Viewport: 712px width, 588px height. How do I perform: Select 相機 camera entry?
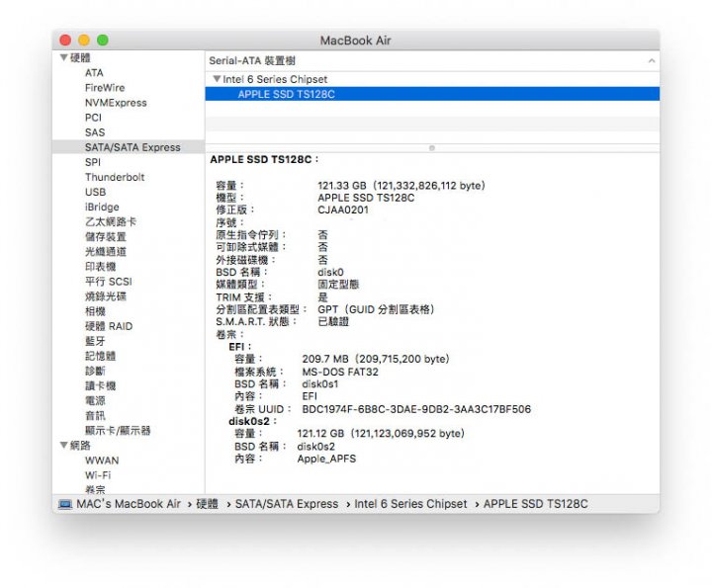pos(95,311)
